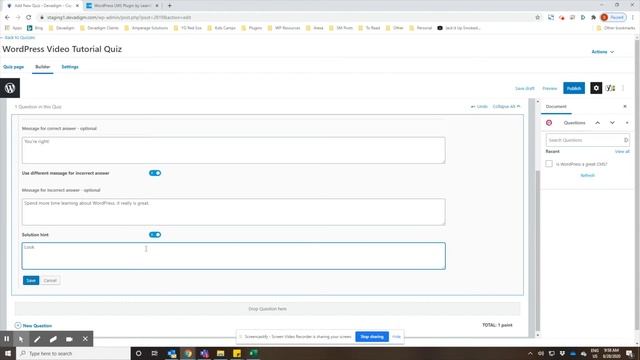
Task: Open the editor more options menu
Action: point(623,88)
